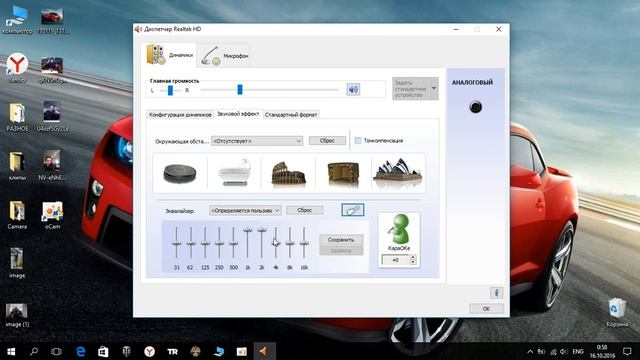This screenshot has height=360, width=640.
Task: Switch the ENG input language indicator
Action: click(x=578, y=351)
